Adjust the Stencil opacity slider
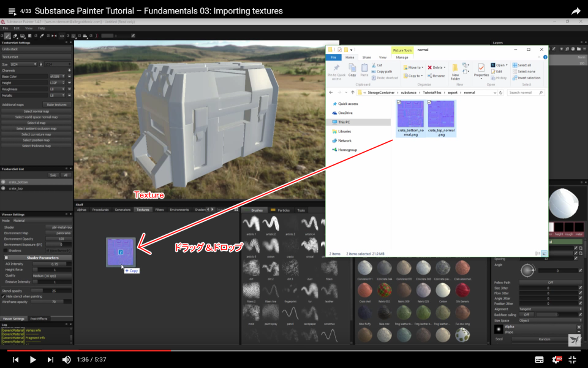 tap(51, 291)
